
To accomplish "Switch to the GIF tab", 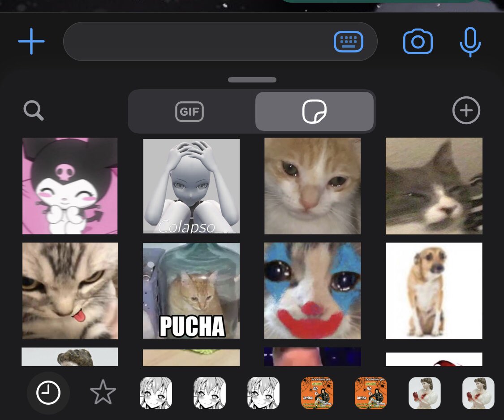I will tap(190, 112).
